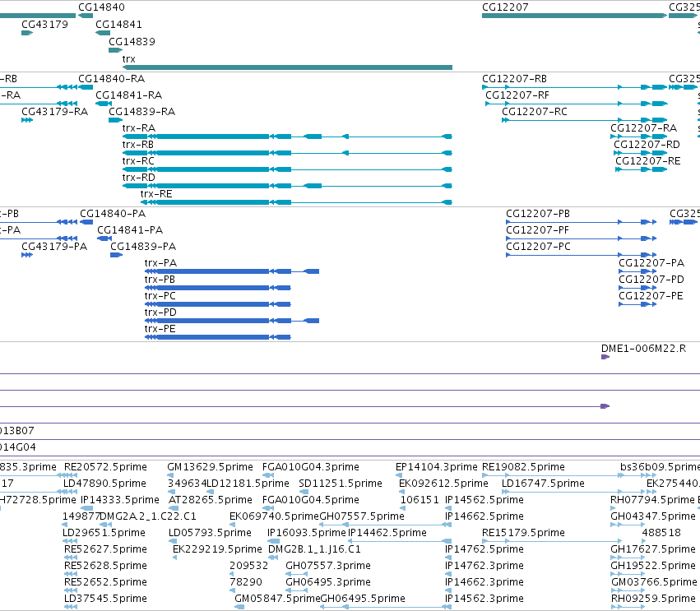Image resolution: width=700 pixels, height=611 pixels.
Task: Click CG12207-RA transcript
Action: click(639, 137)
